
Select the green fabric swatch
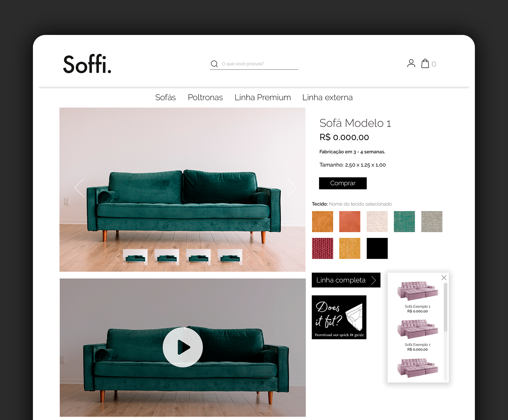tap(404, 222)
